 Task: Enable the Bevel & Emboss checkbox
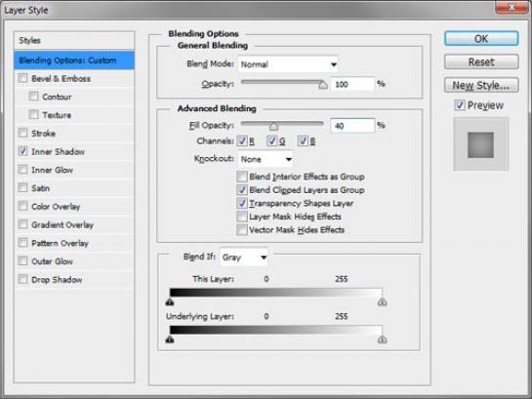[x=22, y=78]
